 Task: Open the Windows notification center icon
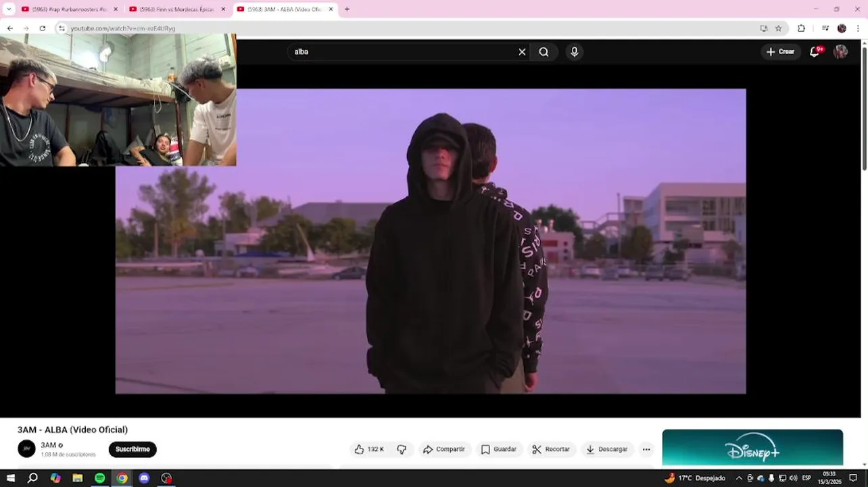tap(853, 478)
